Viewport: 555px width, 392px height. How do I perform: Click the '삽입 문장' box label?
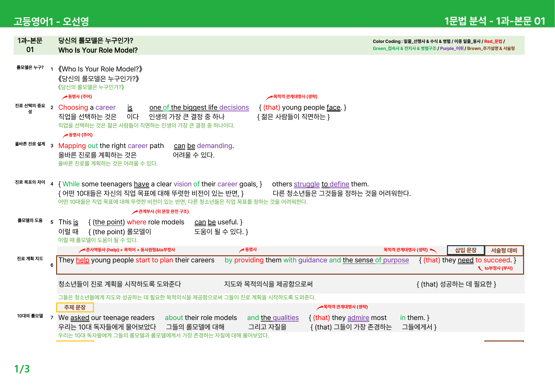(466, 250)
